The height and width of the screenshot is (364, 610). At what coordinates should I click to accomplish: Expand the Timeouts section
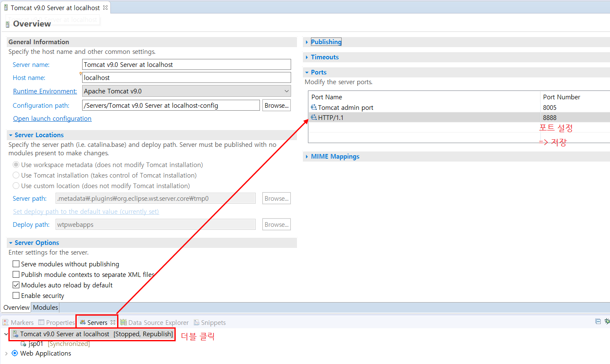coord(307,57)
